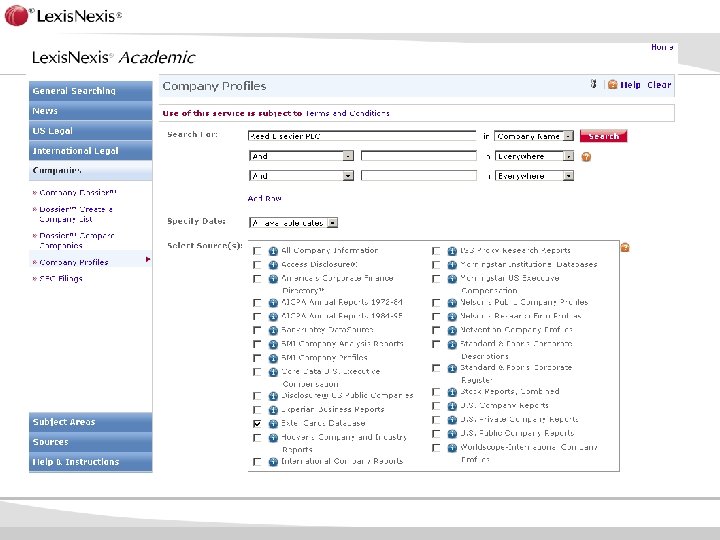Screen dimensions: 720x540
Task: Enable the BMI Company Profiles source checkbox
Action: 257,358
